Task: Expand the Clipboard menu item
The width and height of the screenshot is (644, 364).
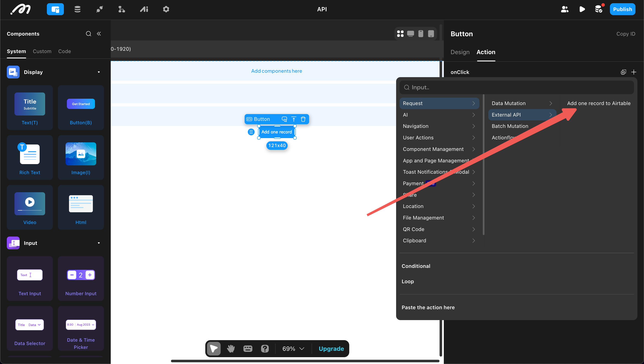Action: click(439, 240)
